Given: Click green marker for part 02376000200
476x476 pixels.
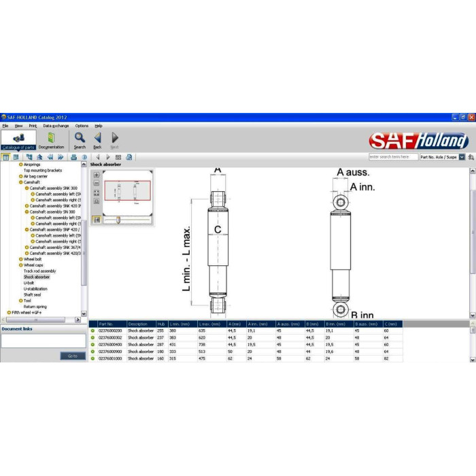Looking at the screenshot, I should pos(92,330).
